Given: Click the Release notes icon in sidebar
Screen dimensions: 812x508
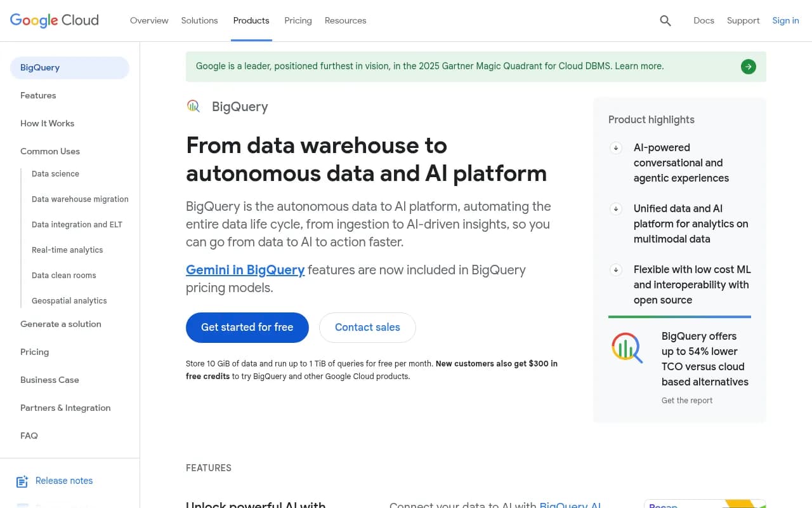Looking at the screenshot, I should [22, 481].
